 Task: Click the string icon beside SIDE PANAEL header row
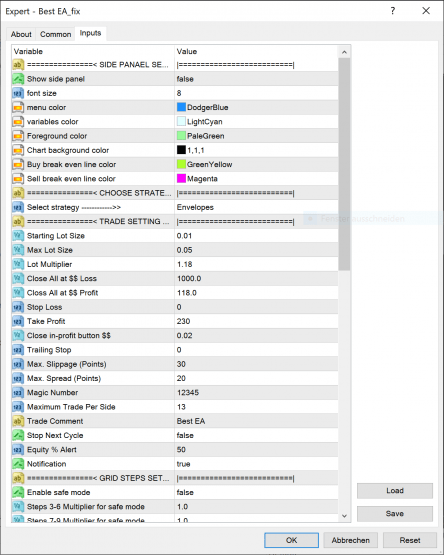[18, 65]
